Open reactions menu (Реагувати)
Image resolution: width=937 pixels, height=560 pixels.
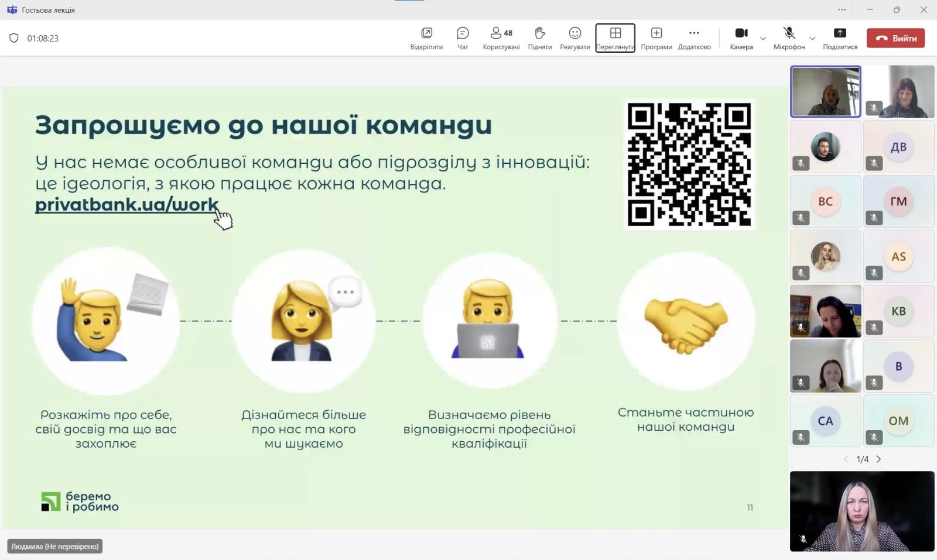click(574, 38)
